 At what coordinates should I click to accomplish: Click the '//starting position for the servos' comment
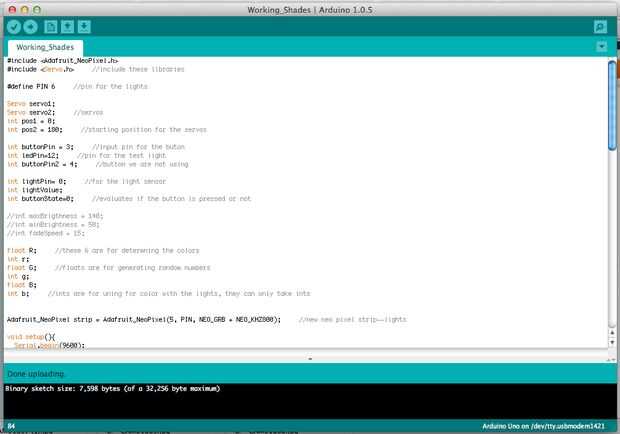coord(144,130)
